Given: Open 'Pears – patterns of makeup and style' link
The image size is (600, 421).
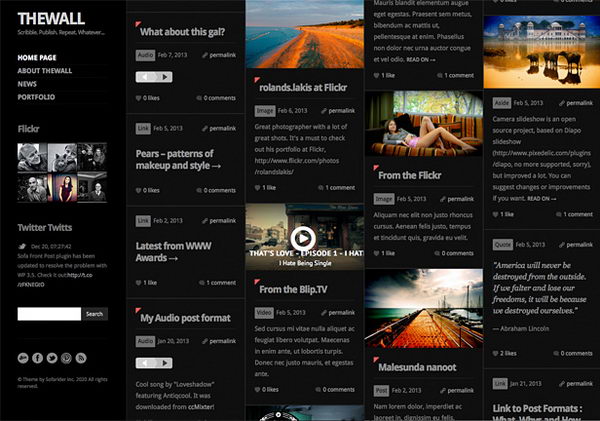Looking at the screenshot, I should 178,160.
